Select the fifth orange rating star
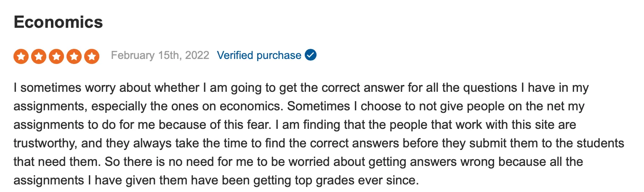 point(92,56)
